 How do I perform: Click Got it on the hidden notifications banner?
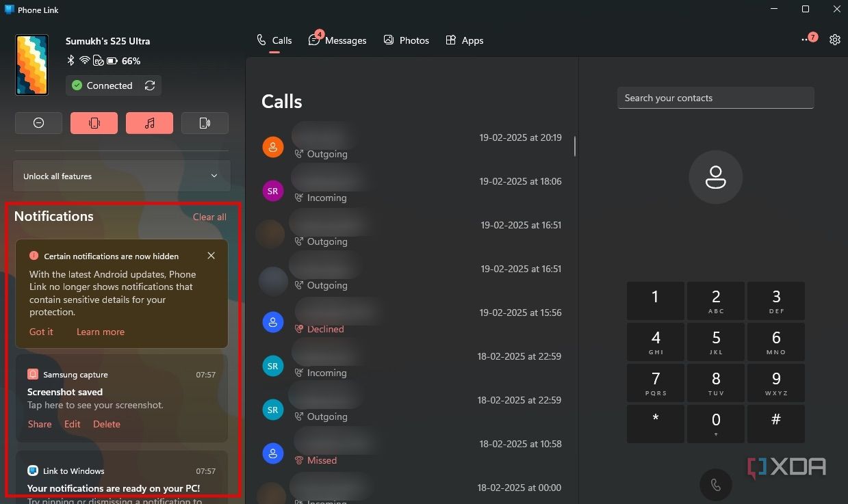pyautogui.click(x=40, y=332)
